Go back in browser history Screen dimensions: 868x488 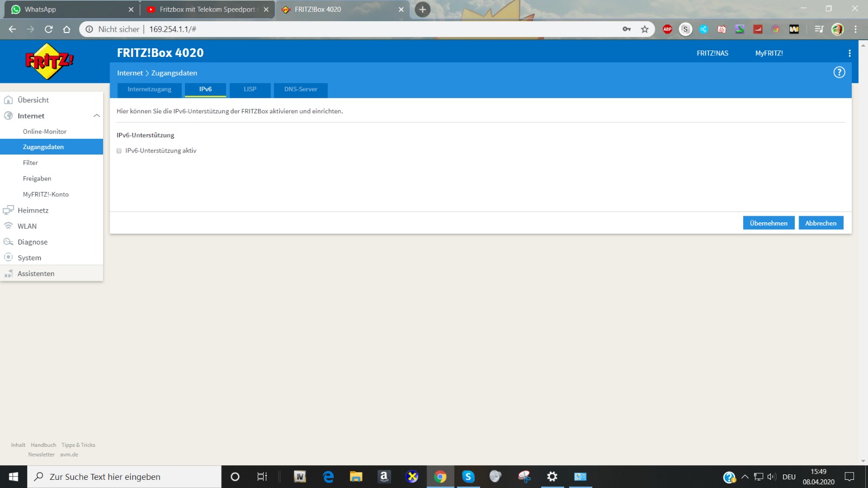pos(12,29)
